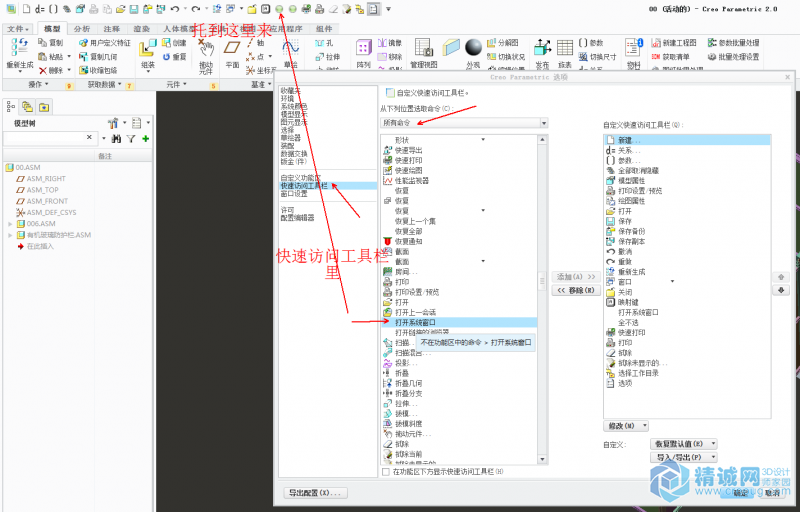Click the Save floppy disk icon in top toolbar
Screen dimensions: 800x512
(134, 9)
